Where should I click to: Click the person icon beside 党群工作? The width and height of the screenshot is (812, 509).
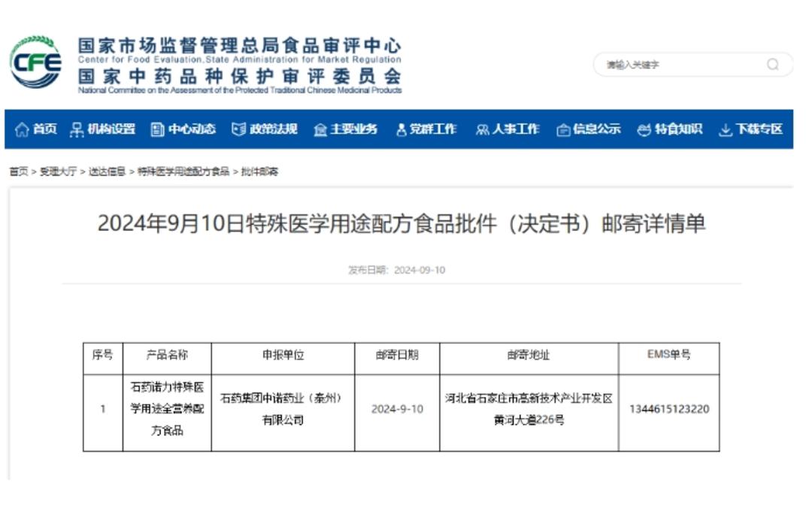click(x=401, y=130)
